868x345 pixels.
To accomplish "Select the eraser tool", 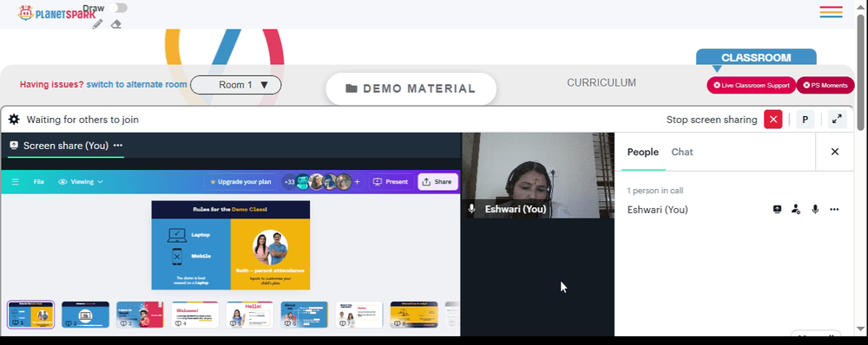I will point(115,24).
